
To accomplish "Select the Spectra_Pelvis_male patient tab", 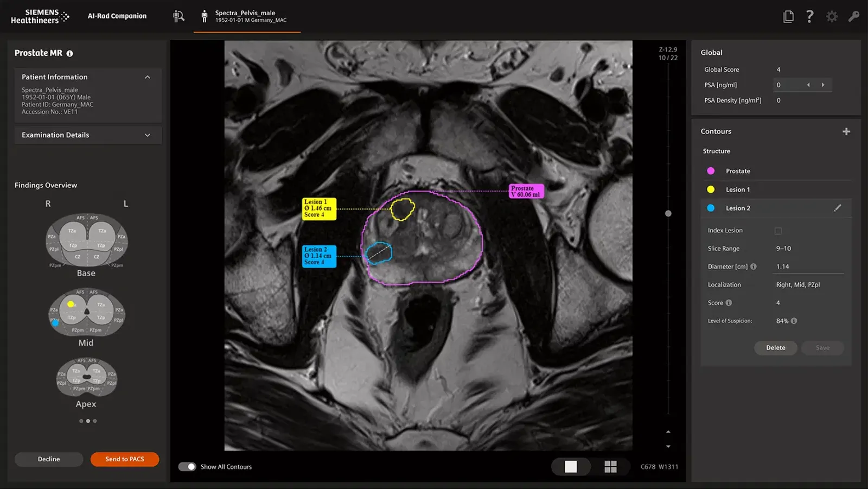I will 247,16.
